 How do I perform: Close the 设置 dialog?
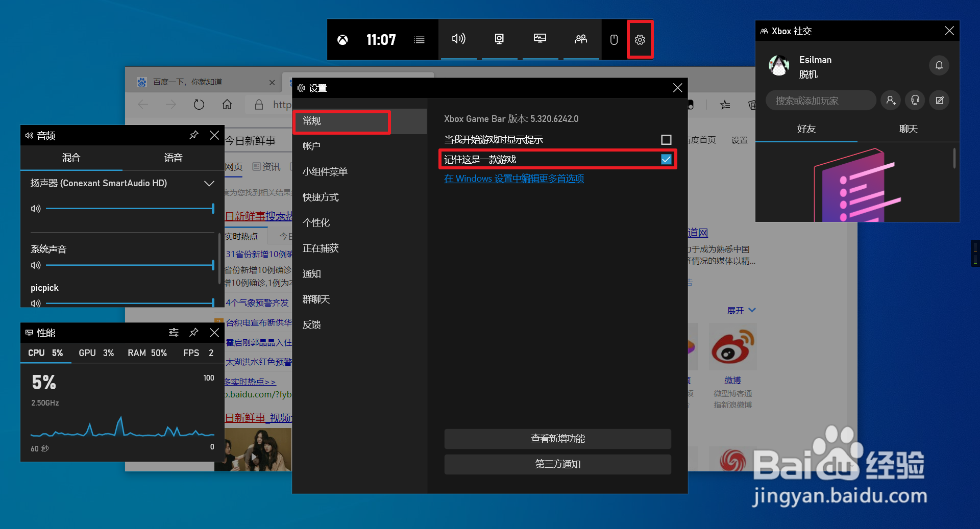[677, 88]
